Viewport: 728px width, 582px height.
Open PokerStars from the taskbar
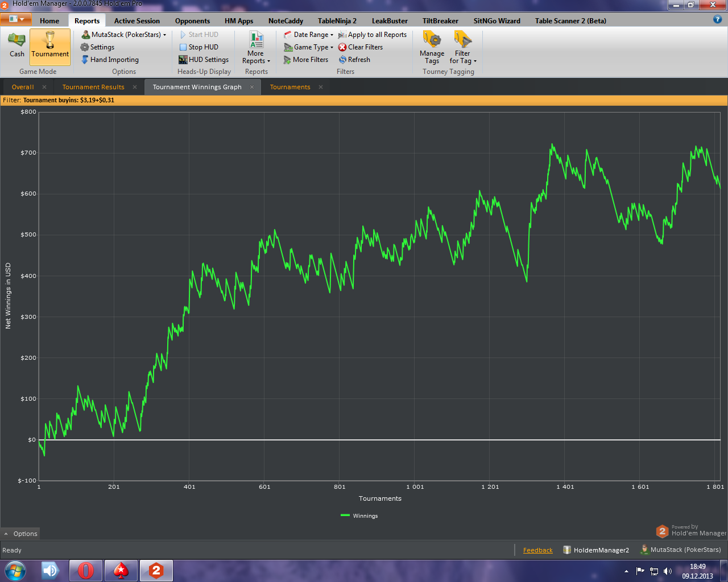pos(121,570)
